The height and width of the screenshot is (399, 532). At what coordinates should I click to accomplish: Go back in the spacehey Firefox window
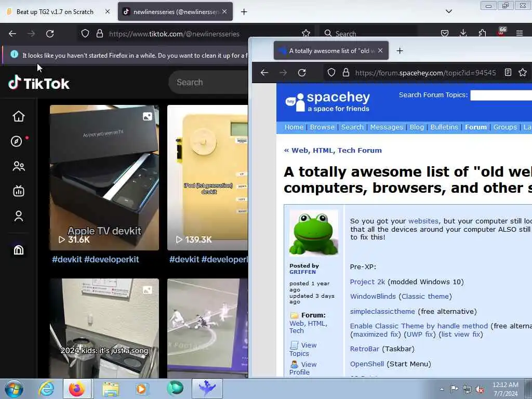click(264, 72)
